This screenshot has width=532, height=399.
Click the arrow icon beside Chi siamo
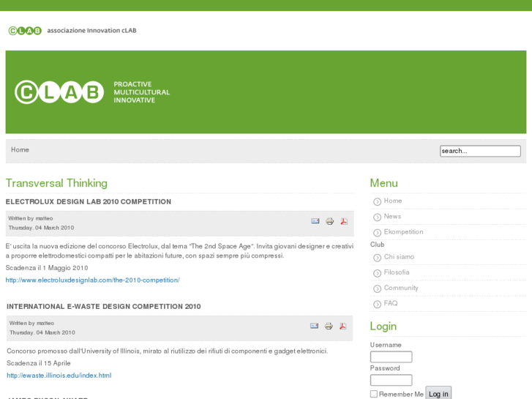coord(378,258)
